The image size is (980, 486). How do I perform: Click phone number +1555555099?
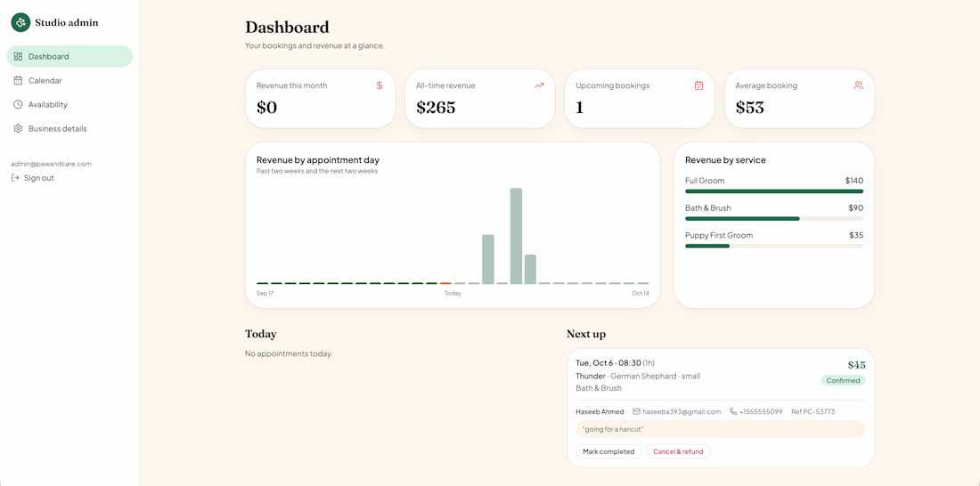(x=761, y=411)
